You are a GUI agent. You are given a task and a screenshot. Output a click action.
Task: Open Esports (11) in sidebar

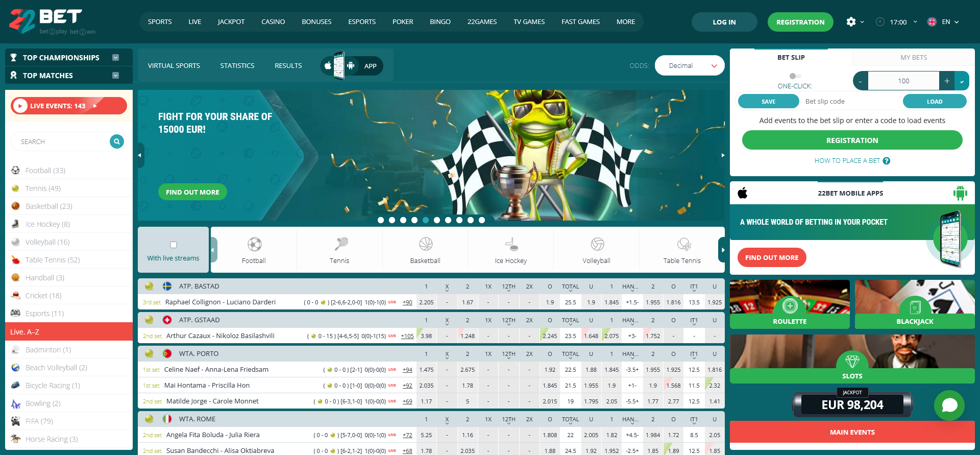point(69,314)
